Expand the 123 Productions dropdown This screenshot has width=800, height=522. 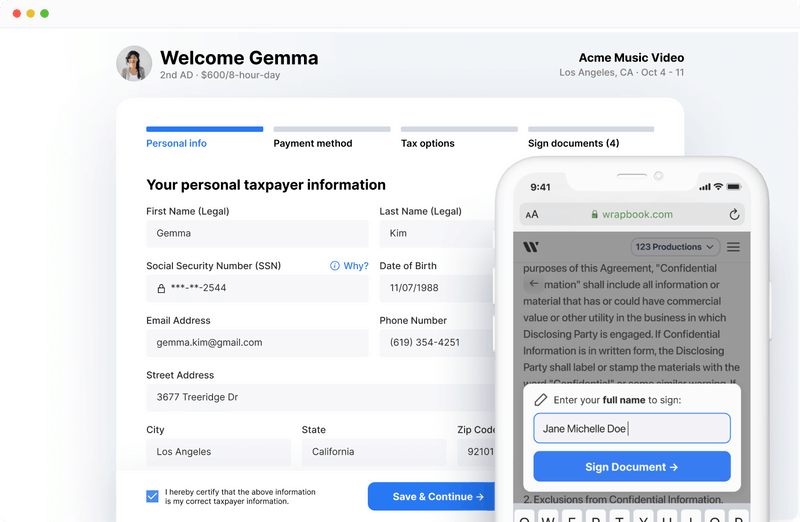point(675,247)
